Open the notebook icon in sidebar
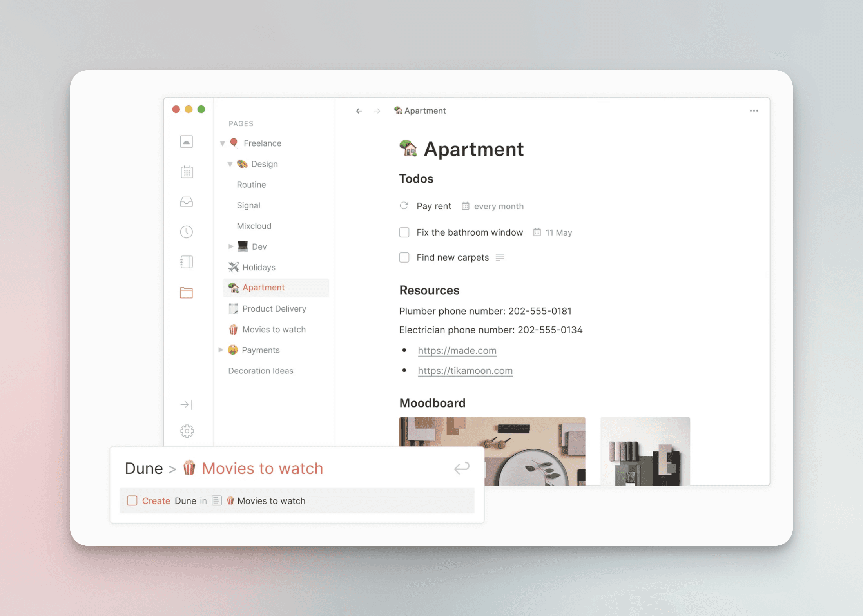 click(x=187, y=262)
